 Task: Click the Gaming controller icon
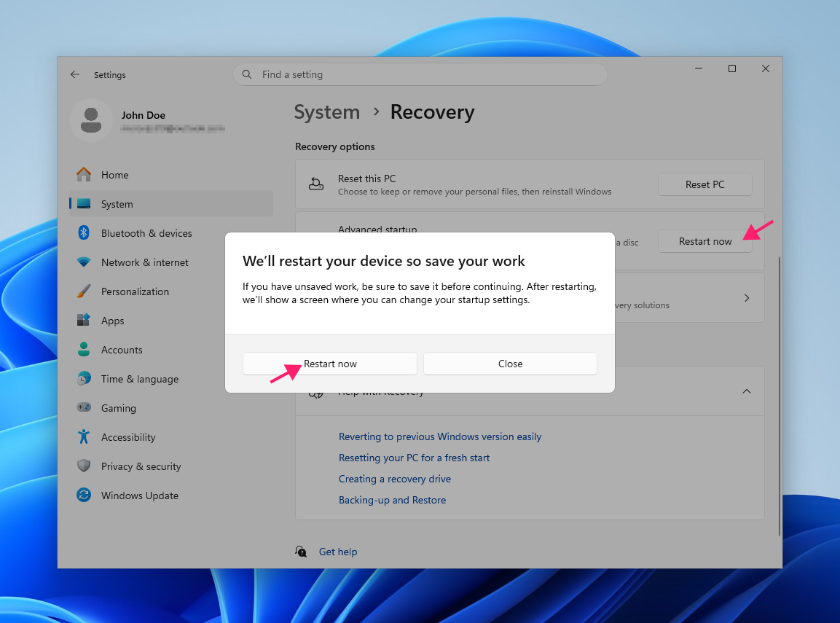tap(84, 407)
